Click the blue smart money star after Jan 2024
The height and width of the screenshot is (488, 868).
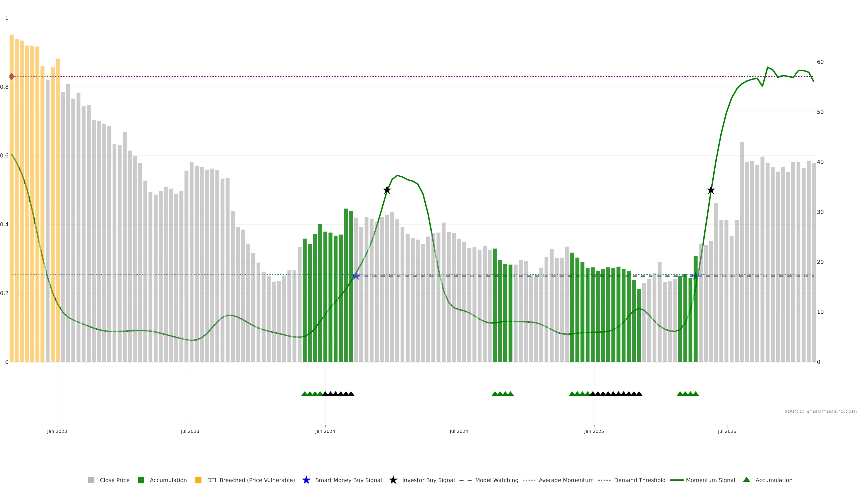(356, 276)
